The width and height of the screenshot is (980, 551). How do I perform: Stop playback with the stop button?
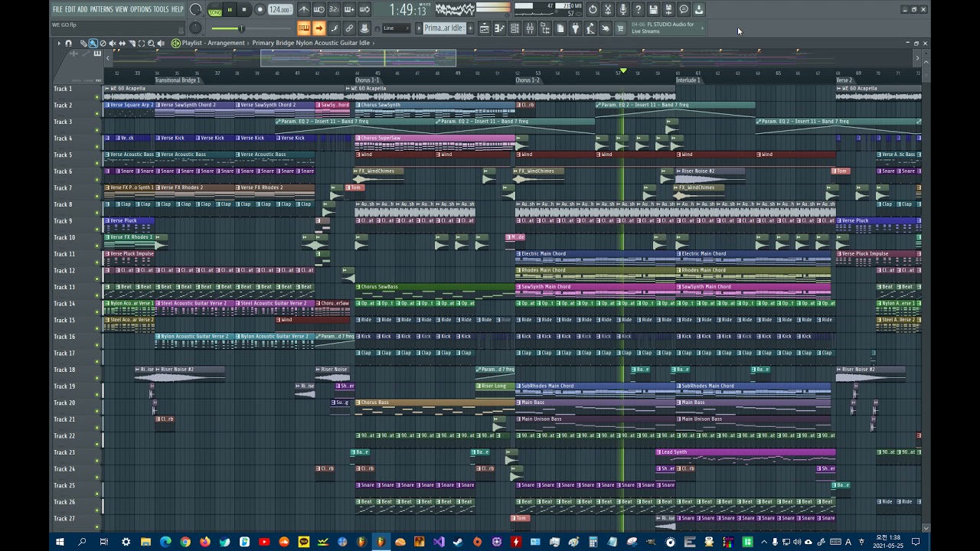coord(244,10)
